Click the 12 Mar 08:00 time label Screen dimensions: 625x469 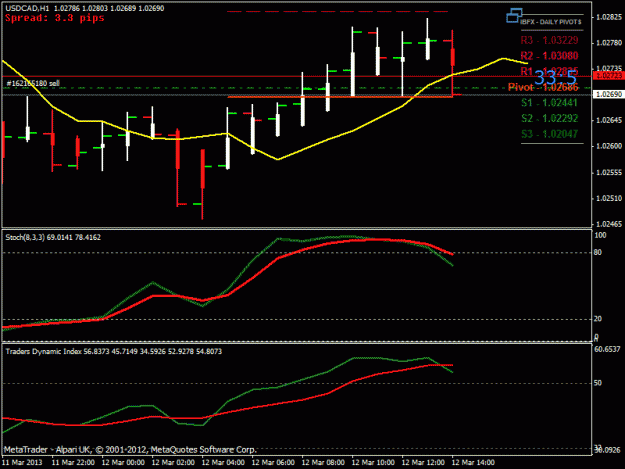tap(323, 463)
